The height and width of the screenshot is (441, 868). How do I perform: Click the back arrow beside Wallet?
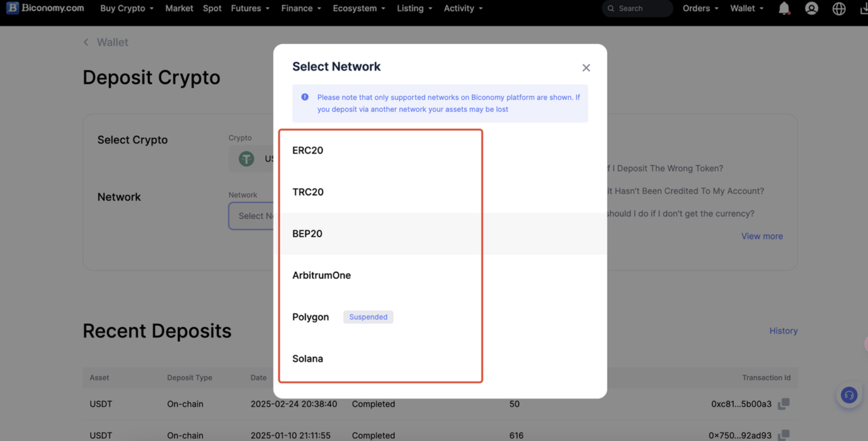[x=86, y=43]
